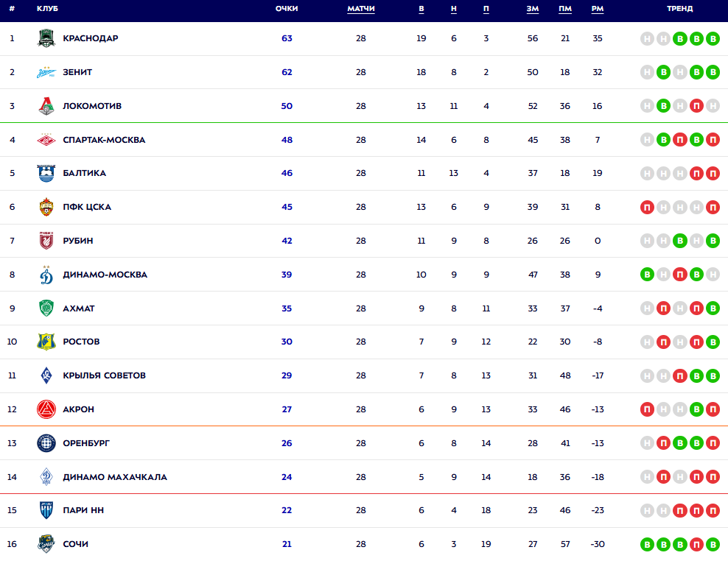Open the Рубин team link

click(78, 241)
